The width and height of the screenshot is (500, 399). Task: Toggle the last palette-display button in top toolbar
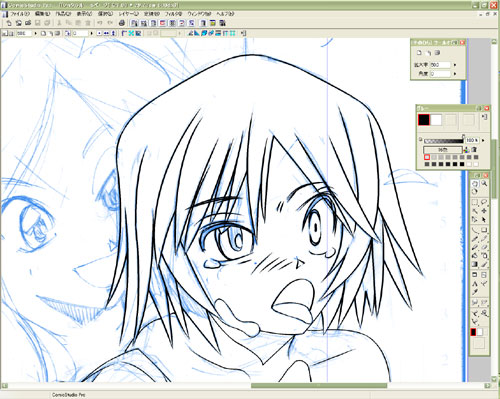pyautogui.click(x=222, y=23)
